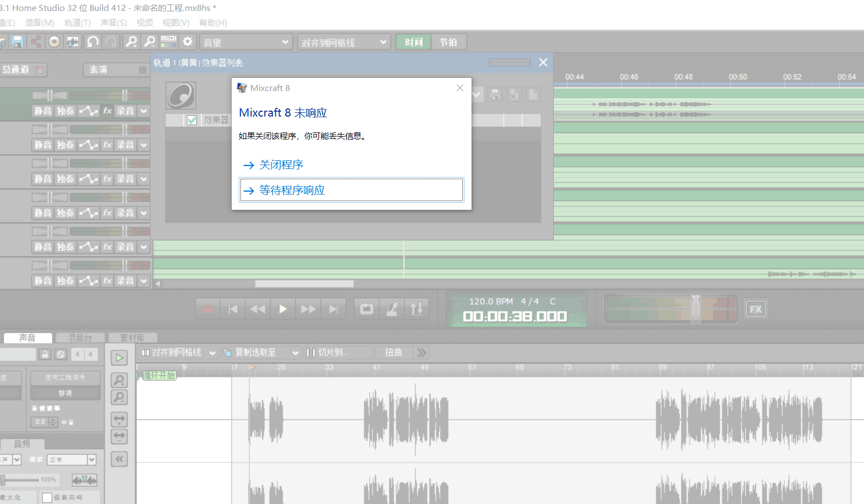Jump to end with the transport button
The height and width of the screenshot is (504, 864).
(x=333, y=309)
